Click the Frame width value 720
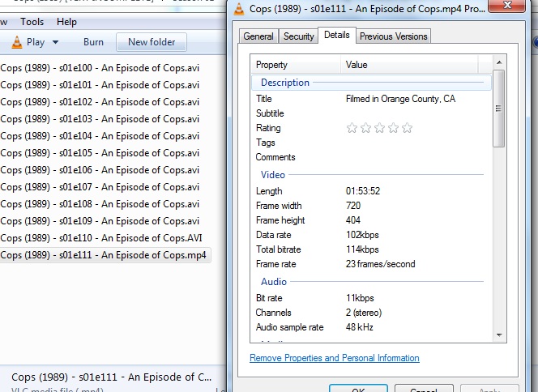Screen dimensions: 538x392 tap(353, 206)
